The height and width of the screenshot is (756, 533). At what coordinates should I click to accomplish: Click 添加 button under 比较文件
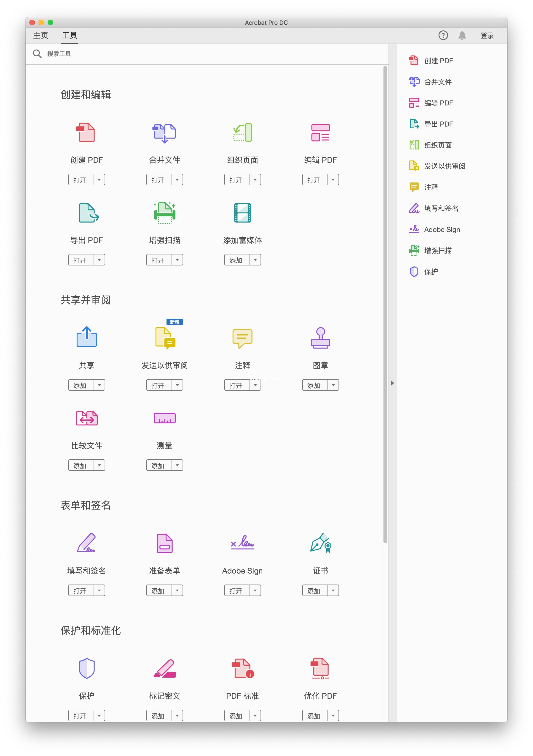coord(81,465)
